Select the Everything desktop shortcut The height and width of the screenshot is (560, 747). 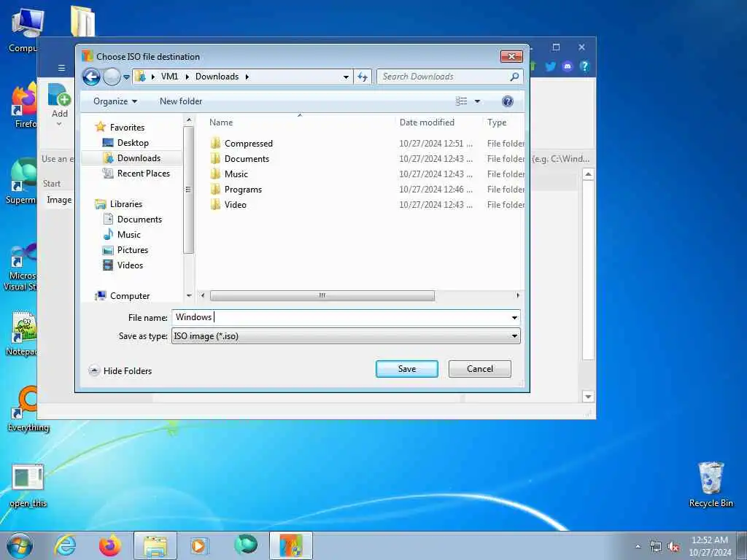(28, 410)
